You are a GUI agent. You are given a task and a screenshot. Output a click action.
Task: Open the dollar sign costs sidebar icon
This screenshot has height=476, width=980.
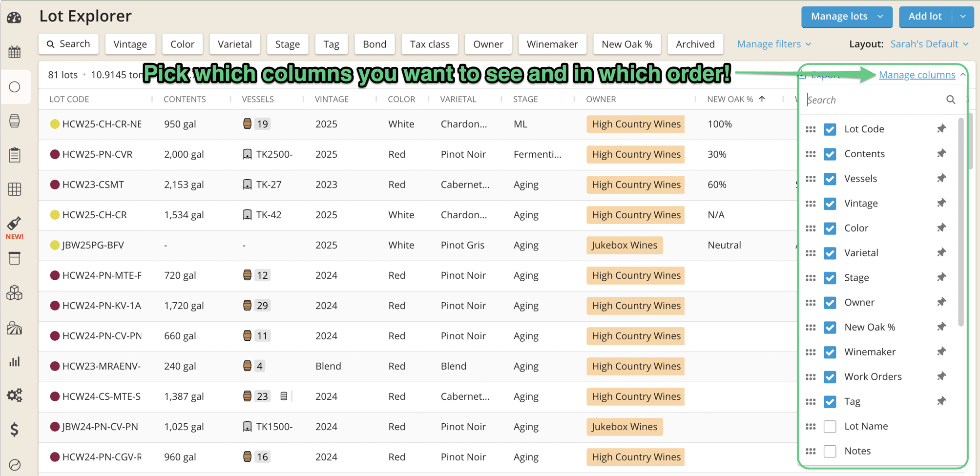coord(14,430)
